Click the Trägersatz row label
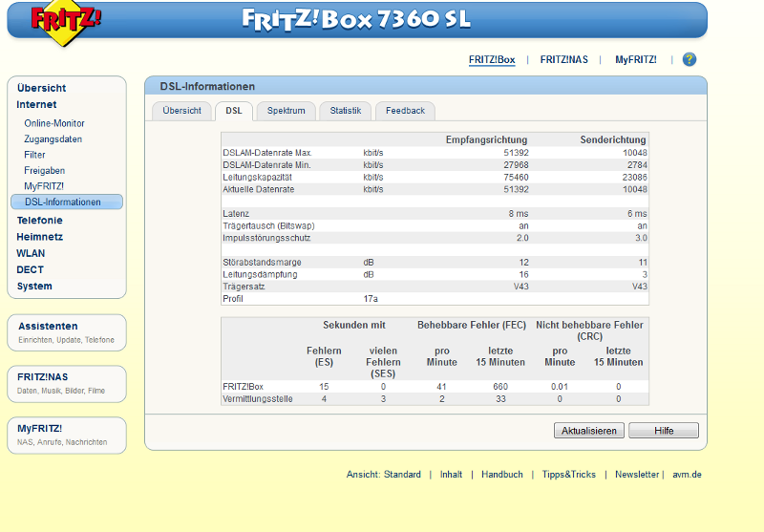Image resolution: width=764 pixels, height=532 pixels. coord(244,287)
